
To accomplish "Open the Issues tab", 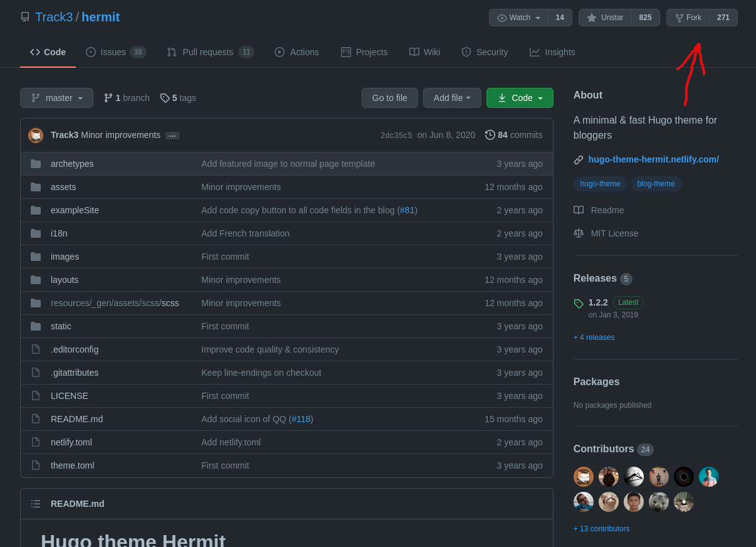I will click(x=116, y=52).
